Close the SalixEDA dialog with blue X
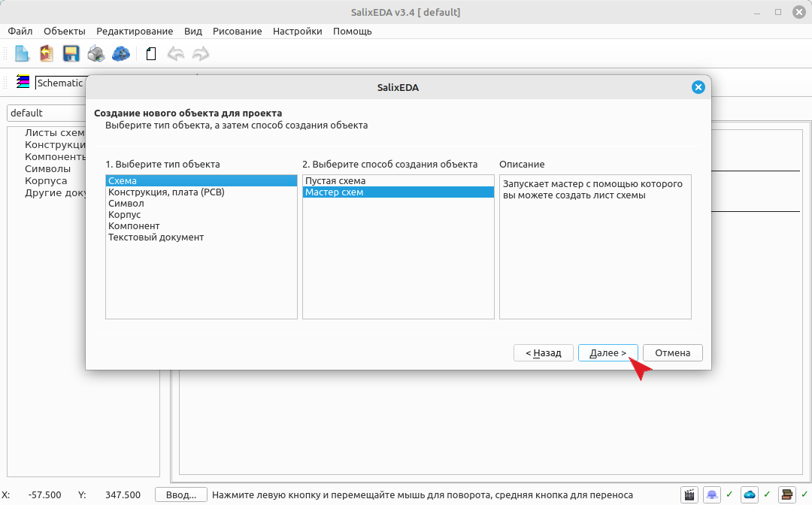 [698, 87]
